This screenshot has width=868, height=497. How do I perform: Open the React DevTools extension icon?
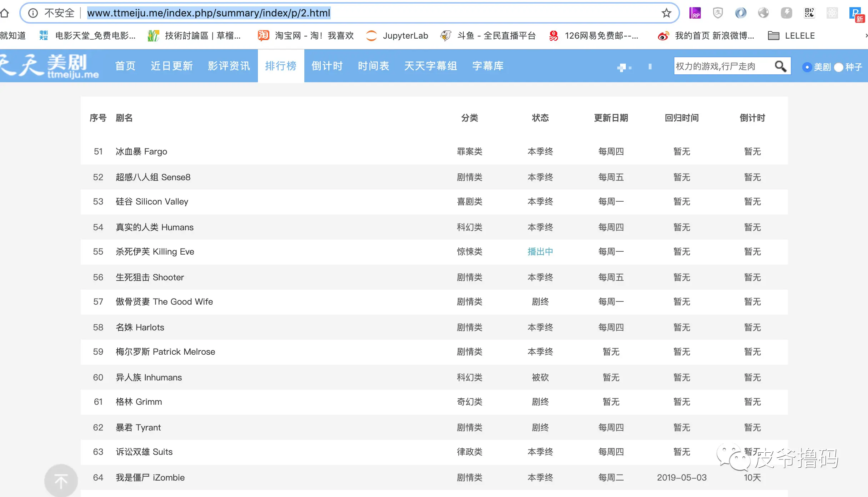coord(832,13)
